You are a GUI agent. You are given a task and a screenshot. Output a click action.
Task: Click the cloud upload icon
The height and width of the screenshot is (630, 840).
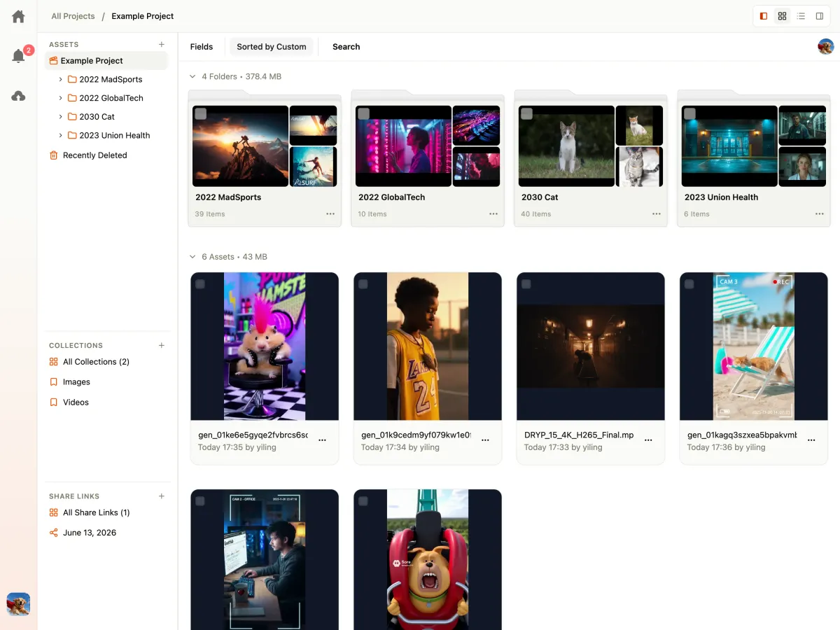18,96
